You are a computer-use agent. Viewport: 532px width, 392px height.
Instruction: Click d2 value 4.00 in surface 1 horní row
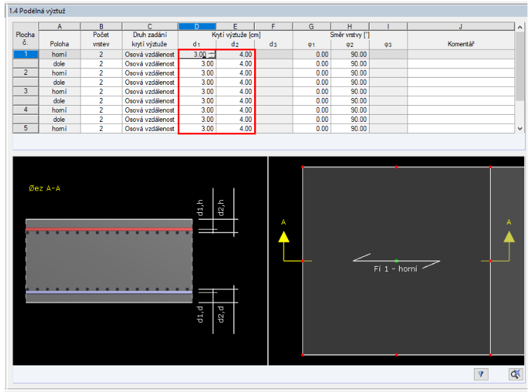[x=235, y=55]
